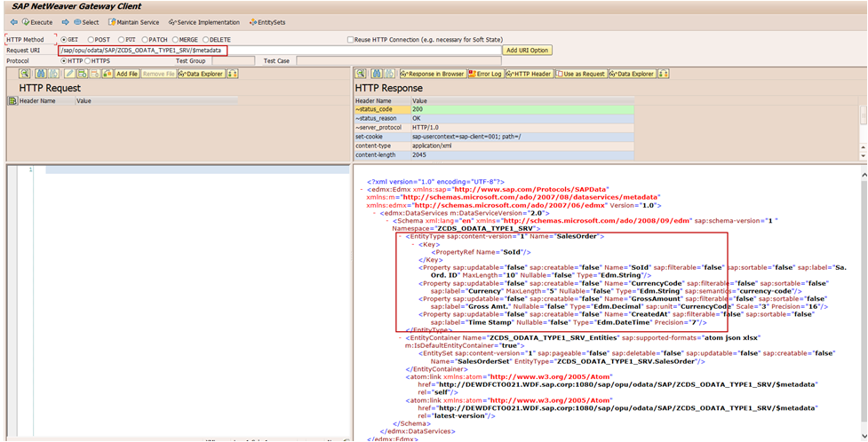The height and width of the screenshot is (442, 868).
Task: Click the Use as Request button
Action: [x=581, y=74]
